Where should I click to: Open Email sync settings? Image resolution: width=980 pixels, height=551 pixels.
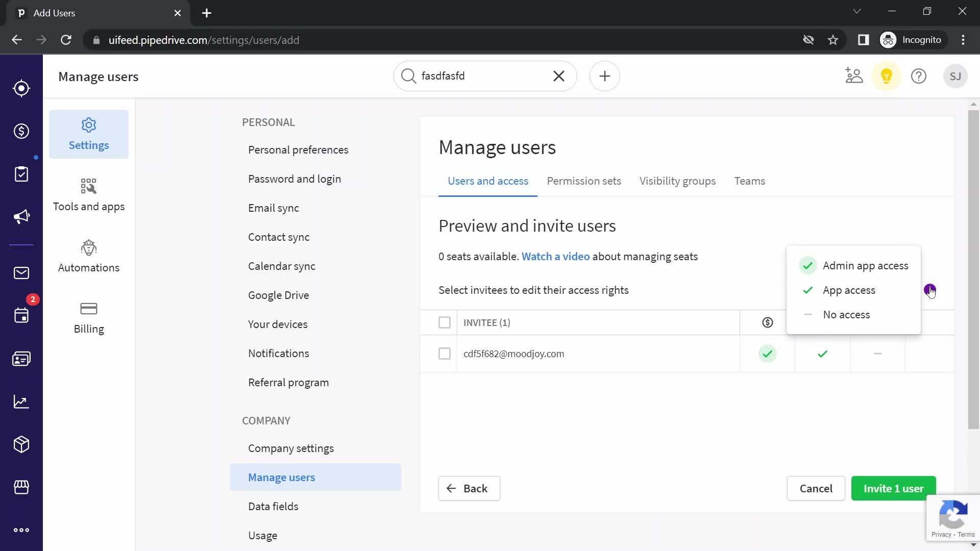tap(274, 208)
